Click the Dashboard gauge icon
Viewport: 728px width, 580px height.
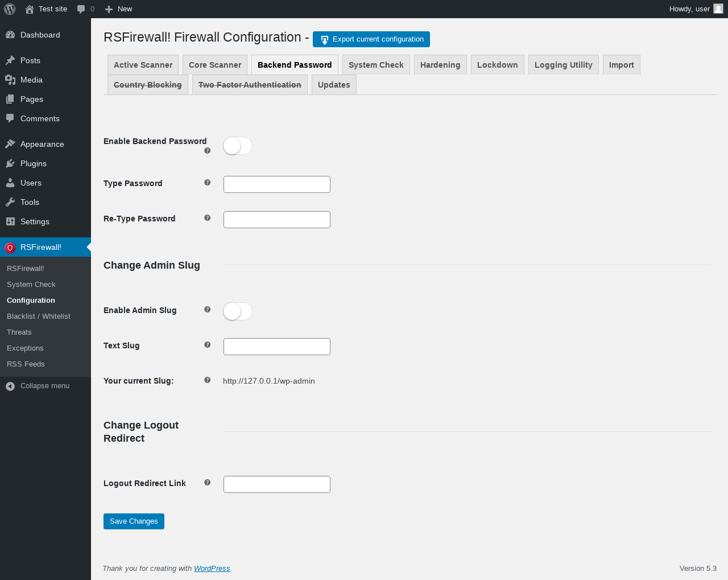click(10, 35)
